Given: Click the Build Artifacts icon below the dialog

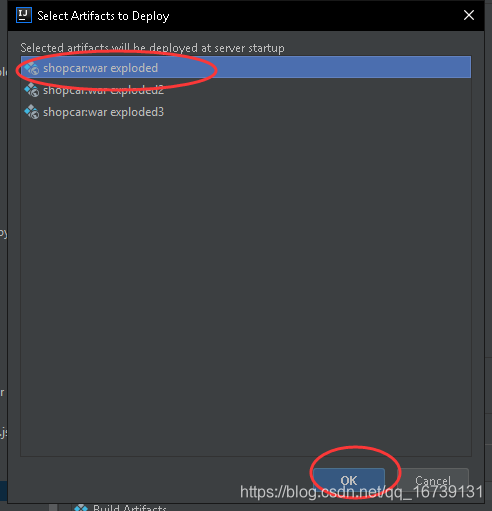Looking at the screenshot, I should pos(81,507).
